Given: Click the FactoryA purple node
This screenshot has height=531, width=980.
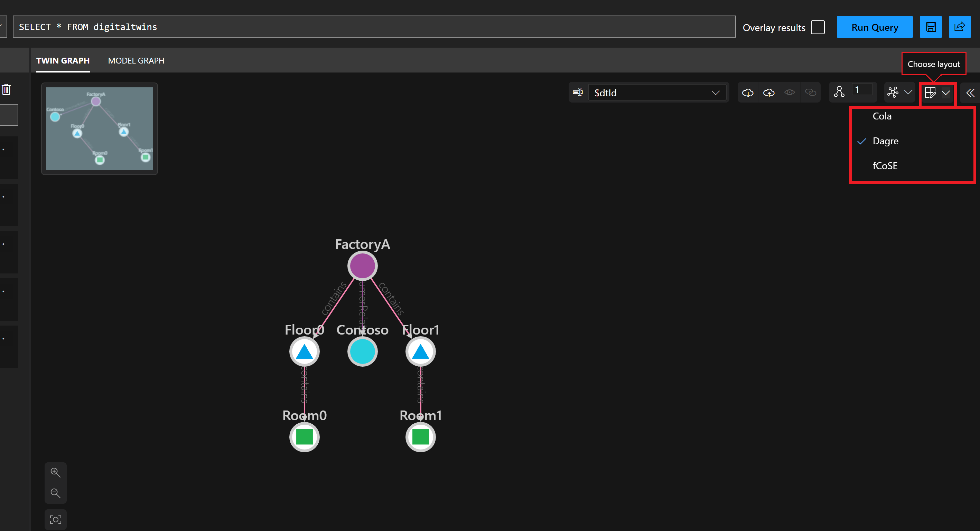Looking at the screenshot, I should (x=362, y=266).
